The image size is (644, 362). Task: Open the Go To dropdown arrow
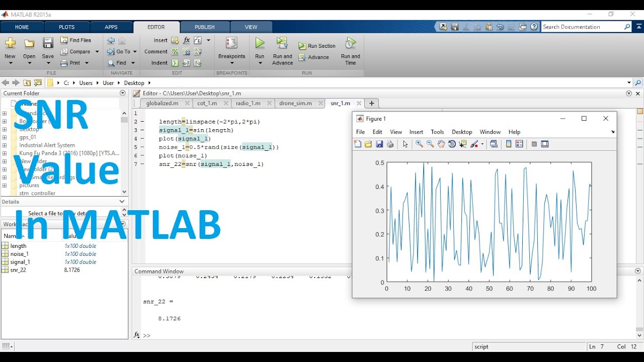(135, 52)
